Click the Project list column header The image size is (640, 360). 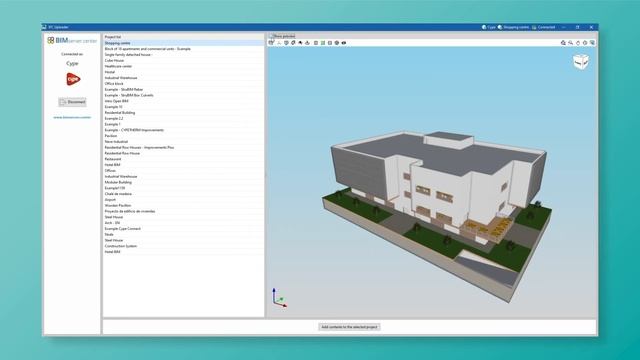click(x=184, y=37)
